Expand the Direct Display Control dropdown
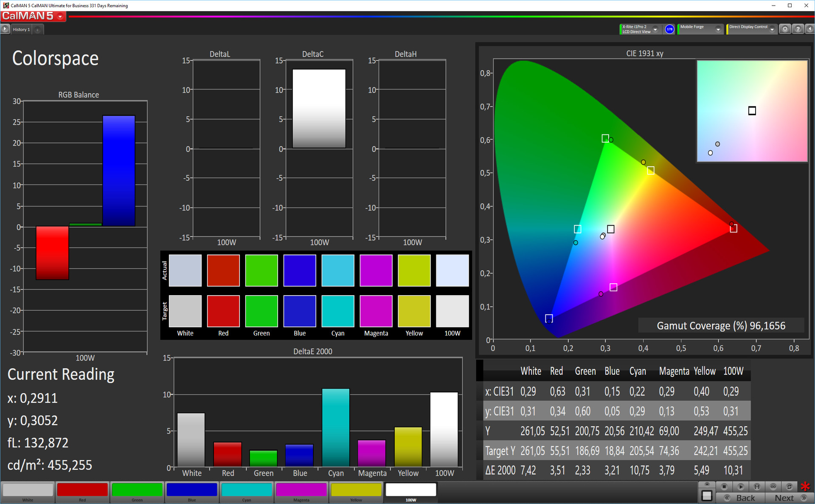The height and width of the screenshot is (504, 815). pyautogui.click(x=772, y=29)
